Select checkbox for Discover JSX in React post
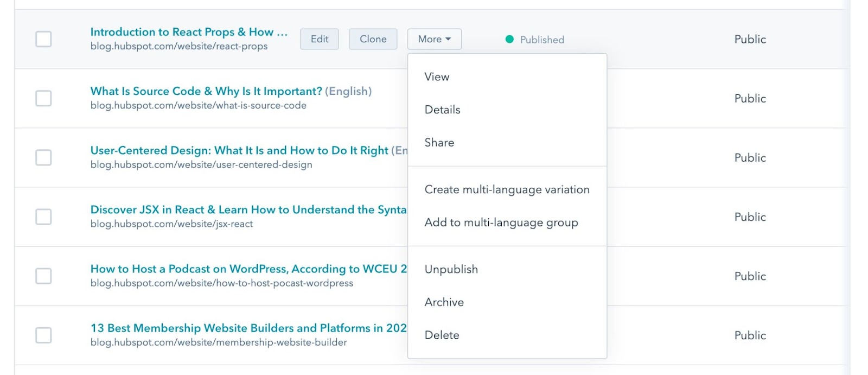This screenshot has height=375, width=868. pyautogui.click(x=43, y=217)
